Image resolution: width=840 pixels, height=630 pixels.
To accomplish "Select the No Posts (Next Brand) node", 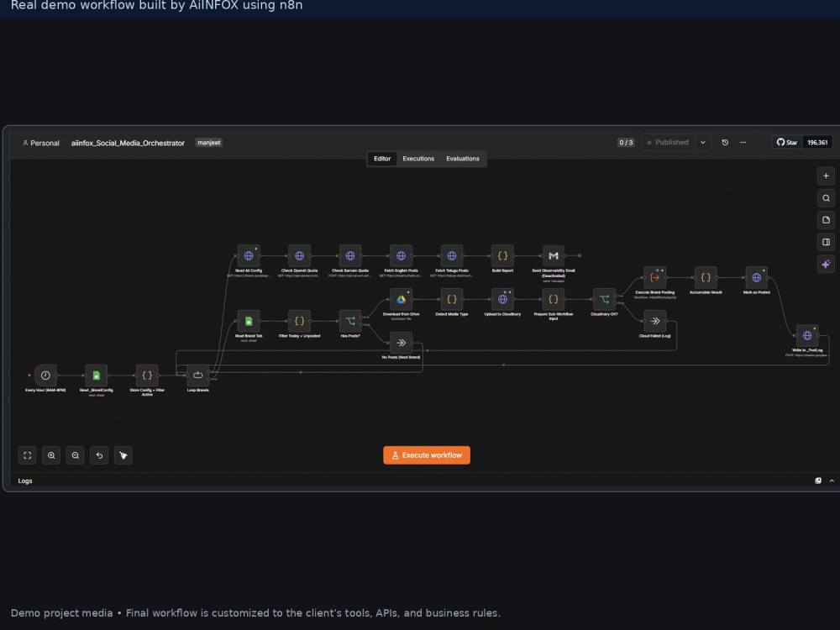I will pos(401,343).
